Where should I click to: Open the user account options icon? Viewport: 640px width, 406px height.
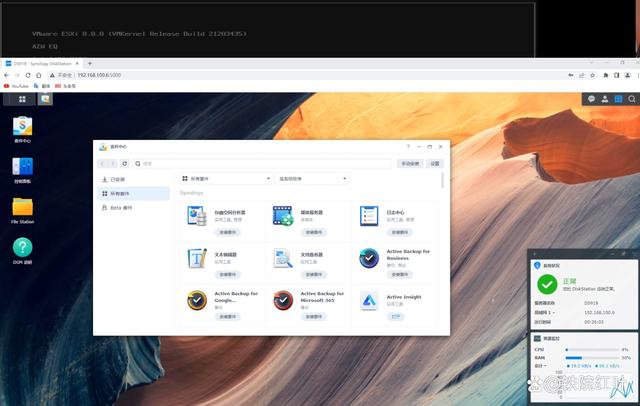tap(605, 98)
